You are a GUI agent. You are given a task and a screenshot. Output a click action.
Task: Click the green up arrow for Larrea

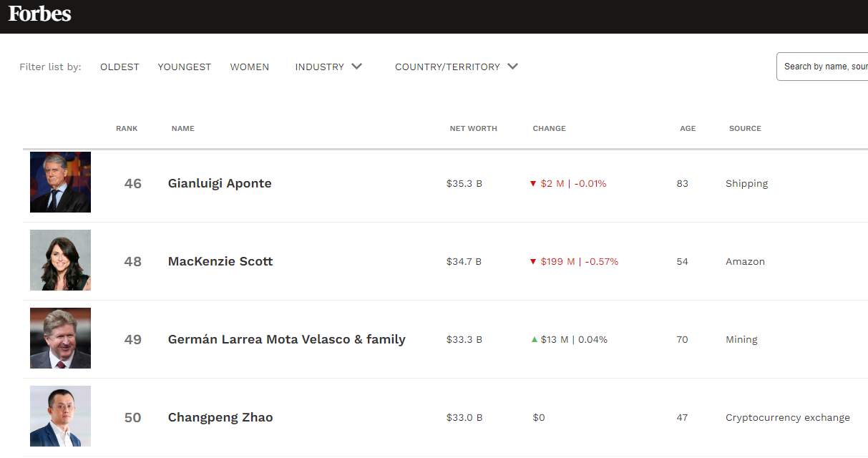click(x=534, y=339)
